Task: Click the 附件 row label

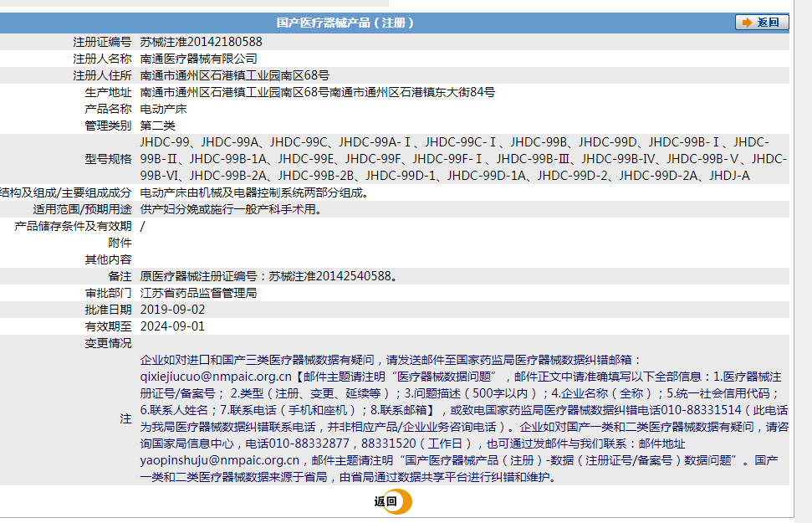Action: 120,243
